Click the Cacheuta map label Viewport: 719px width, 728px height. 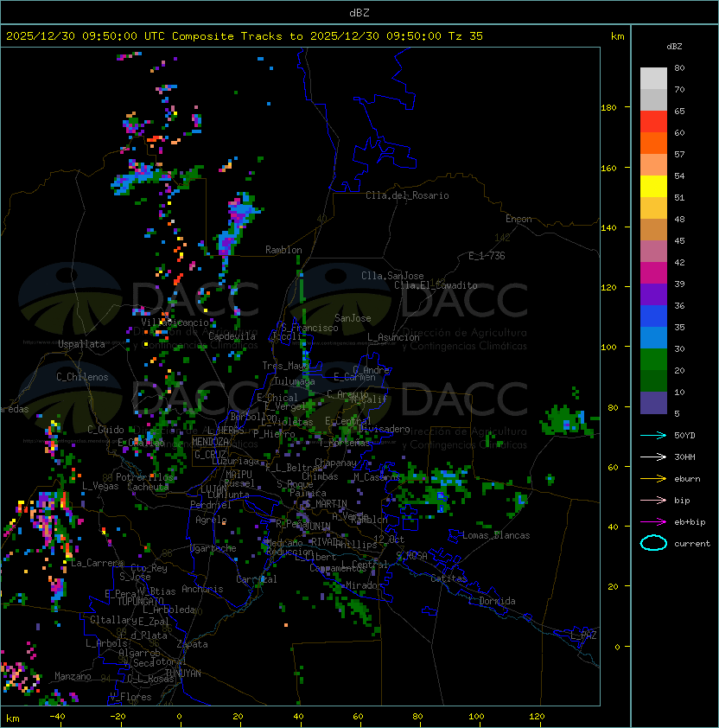point(148,487)
